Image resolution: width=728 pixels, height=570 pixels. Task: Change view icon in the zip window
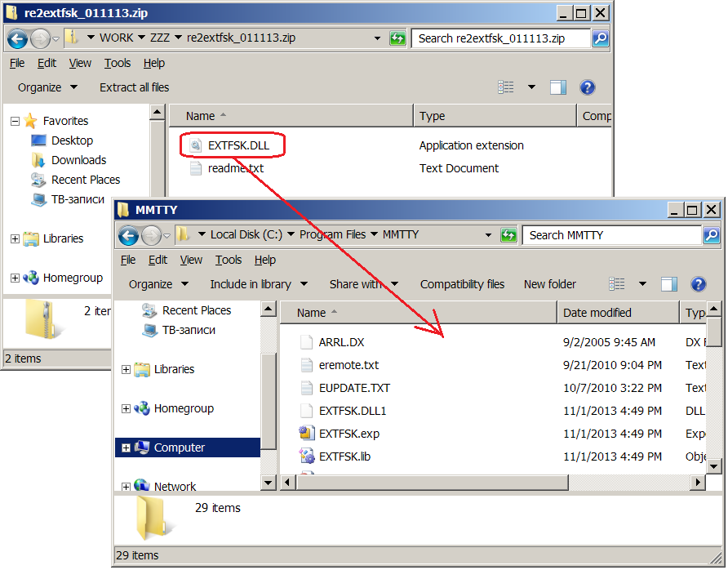coord(506,87)
